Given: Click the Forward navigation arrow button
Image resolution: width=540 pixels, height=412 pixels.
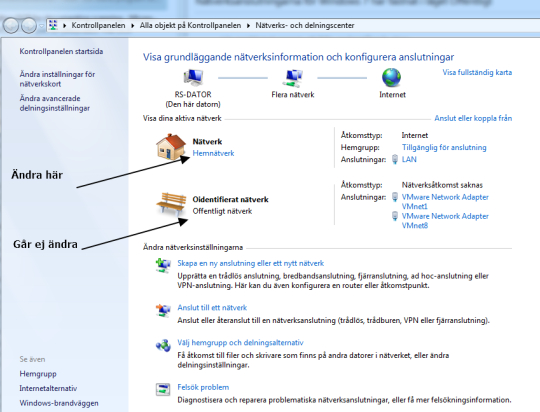Looking at the screenshot, I should [29, 25].
